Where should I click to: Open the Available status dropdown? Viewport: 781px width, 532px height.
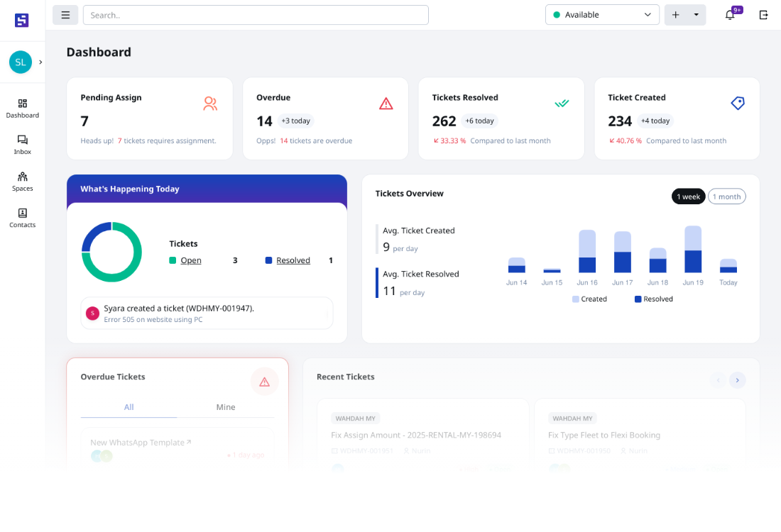coord(602,15)
